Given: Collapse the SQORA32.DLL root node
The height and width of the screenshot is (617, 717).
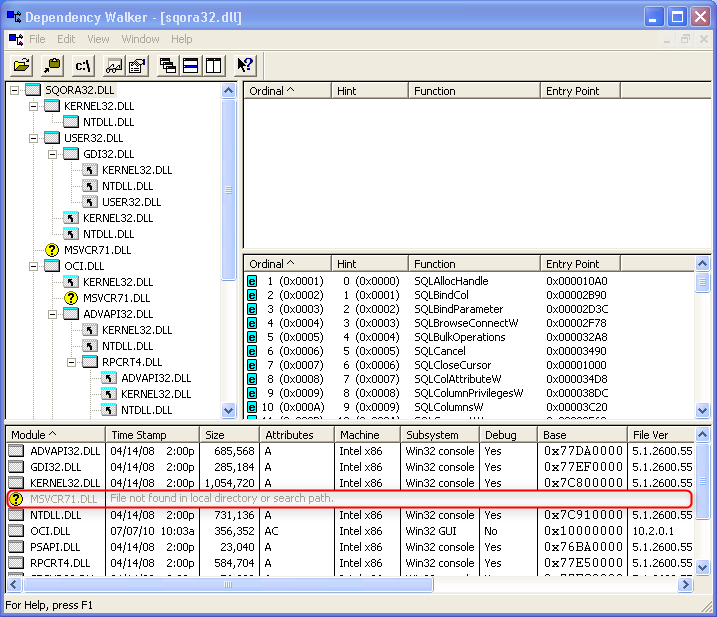Looking at the screenshot, I should (15, 91).
